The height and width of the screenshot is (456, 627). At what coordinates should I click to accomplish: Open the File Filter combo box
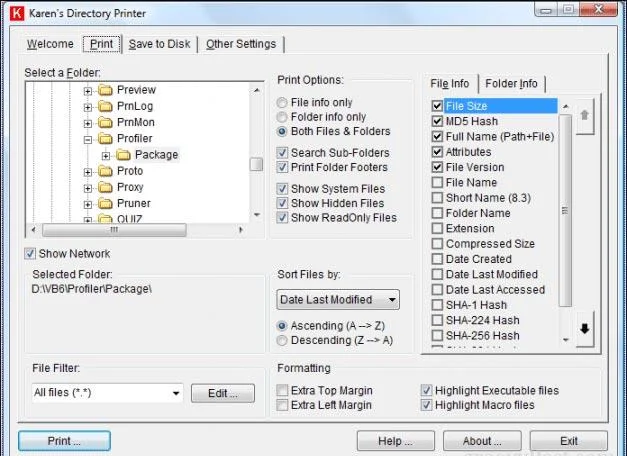tap(107, 393)
